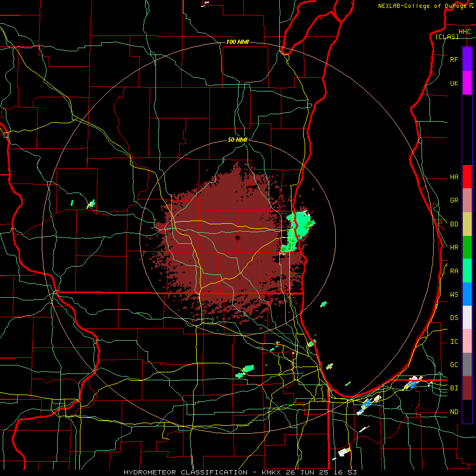Click the 'GR' legend label
This screenshot has height=476, width=476.
pyautogui.click(x=454, y=200)
